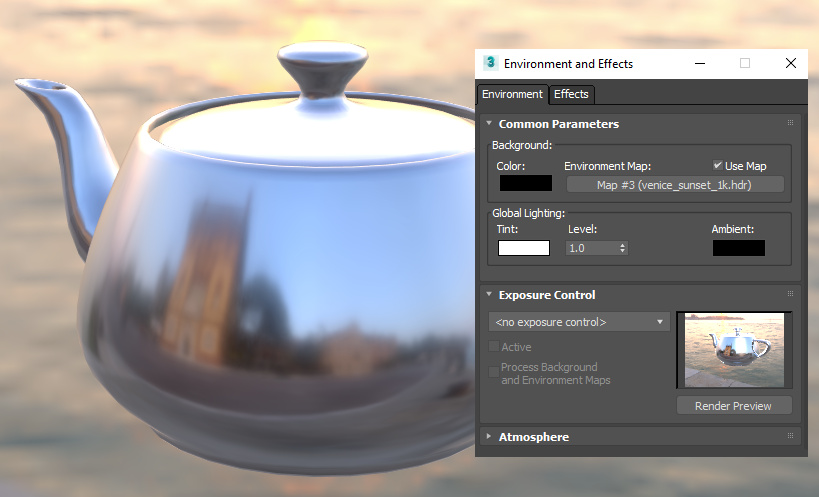The image size is (819, 497).
Task: Collapse the Common Parameters rollout
Action: click(x=489, y=124)
